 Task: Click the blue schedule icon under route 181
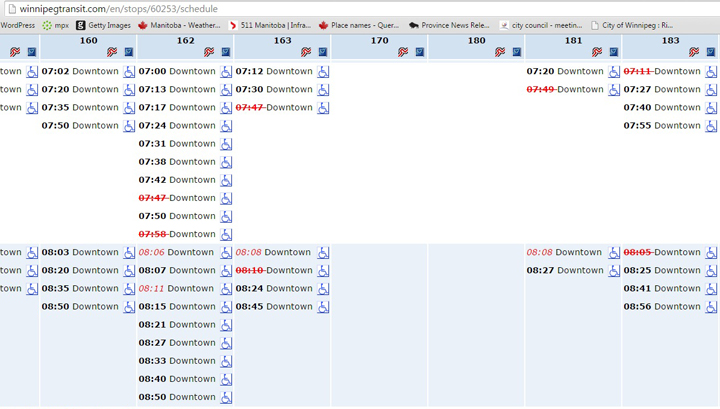point(613,52)
